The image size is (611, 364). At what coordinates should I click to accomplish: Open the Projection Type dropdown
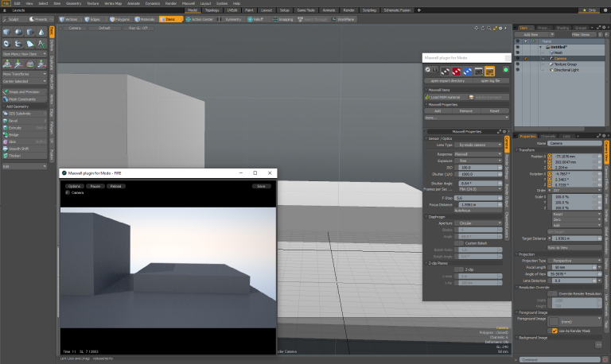tap(574, 261)
